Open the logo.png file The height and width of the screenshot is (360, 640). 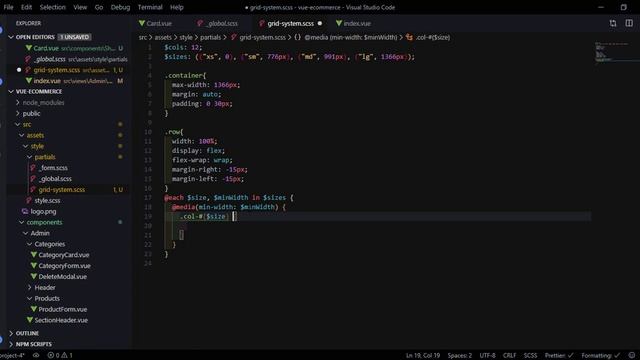point(43,211)
